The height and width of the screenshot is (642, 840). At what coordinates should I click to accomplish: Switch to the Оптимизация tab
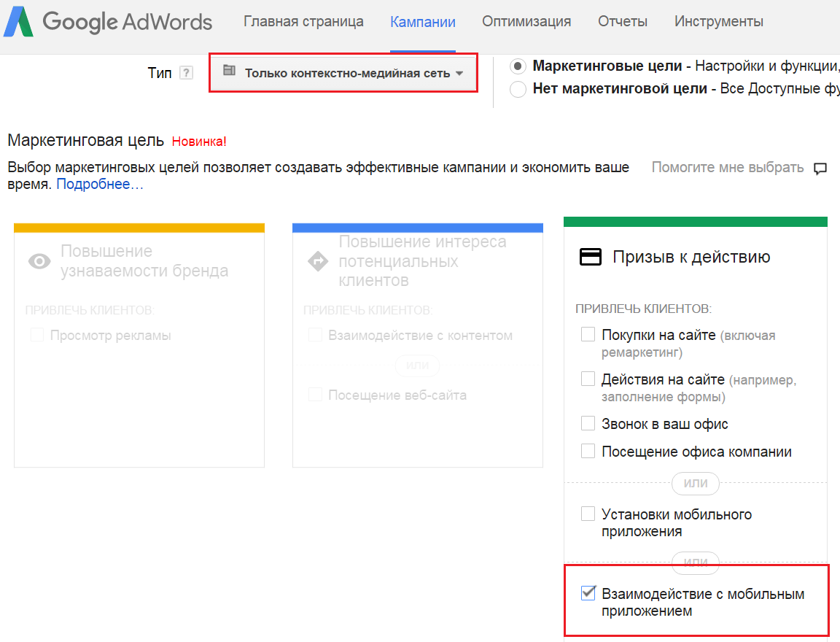[x=526, y=22]
